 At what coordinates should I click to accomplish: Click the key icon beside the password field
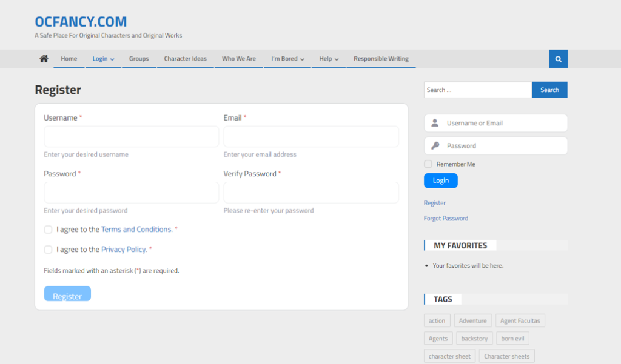(x=434, y=145)
